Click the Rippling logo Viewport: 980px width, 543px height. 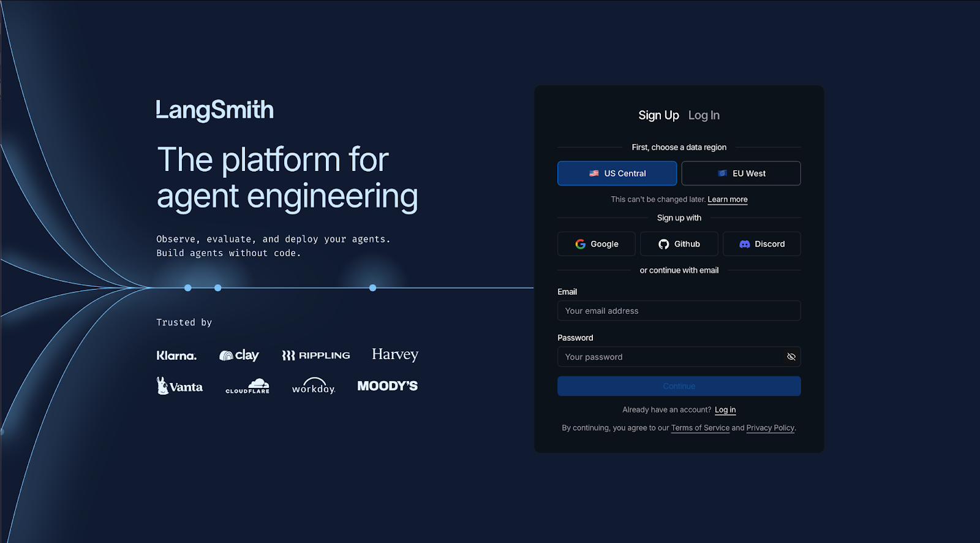[x=315, y=355]
